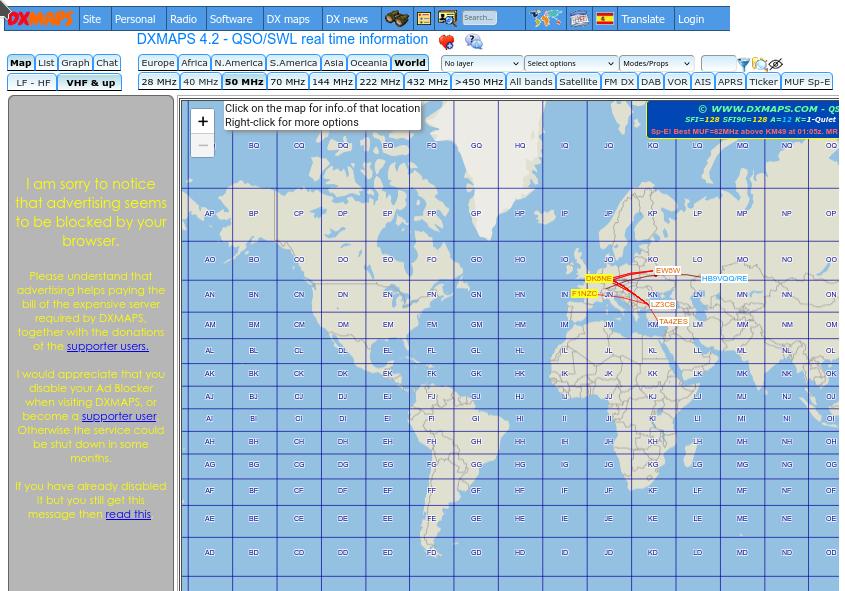This screenshot has width=845, height=591.
Task: Choose the 70 MHz band
Action: pyautogui.click(x=288, y=82)
